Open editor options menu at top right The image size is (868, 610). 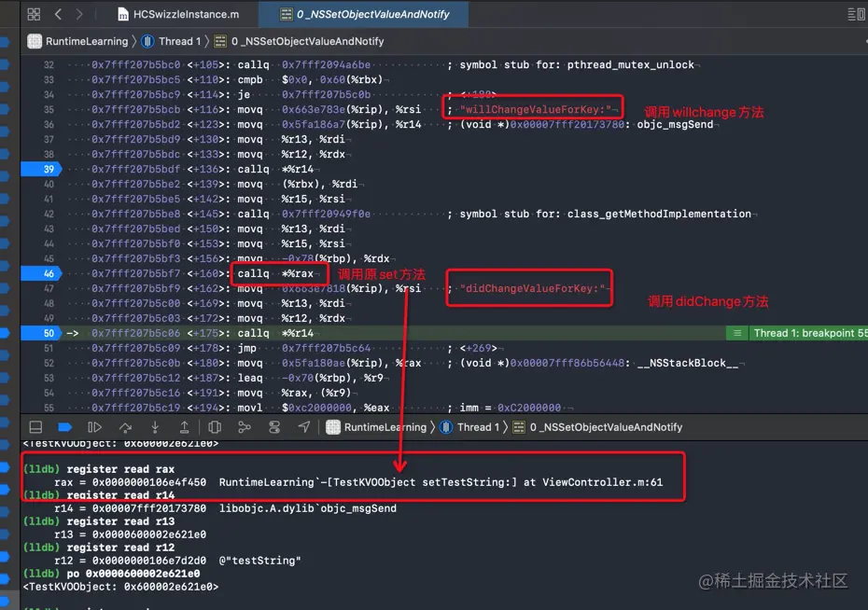855,14
